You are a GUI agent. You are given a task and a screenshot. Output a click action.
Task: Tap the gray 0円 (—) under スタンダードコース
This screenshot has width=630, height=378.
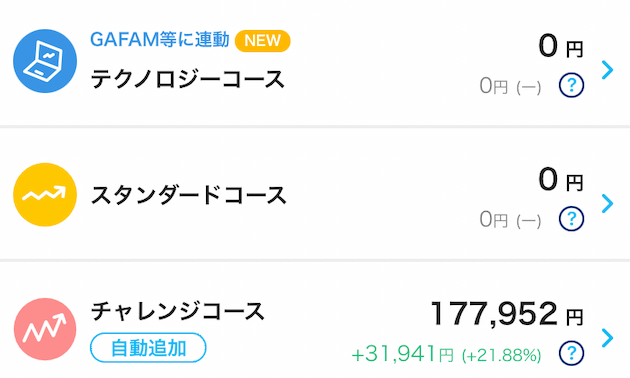pyautogui.click(x=510, y=220)
